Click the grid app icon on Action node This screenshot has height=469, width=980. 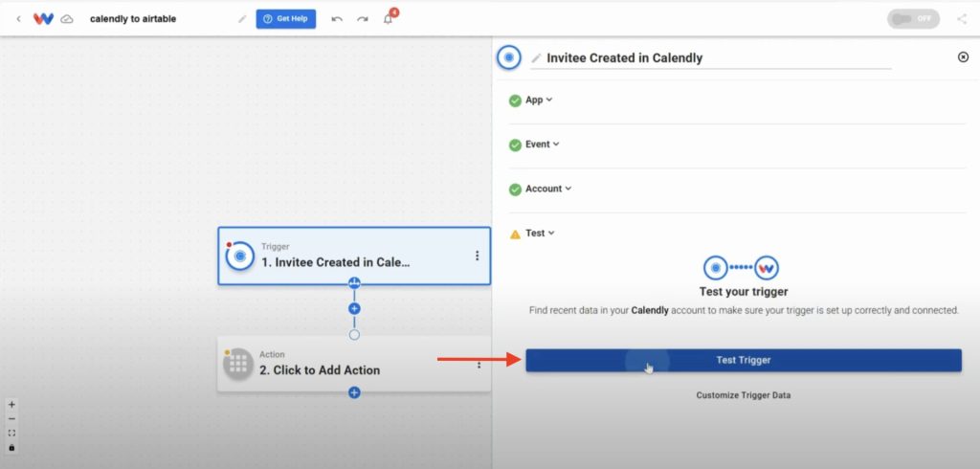237,364
